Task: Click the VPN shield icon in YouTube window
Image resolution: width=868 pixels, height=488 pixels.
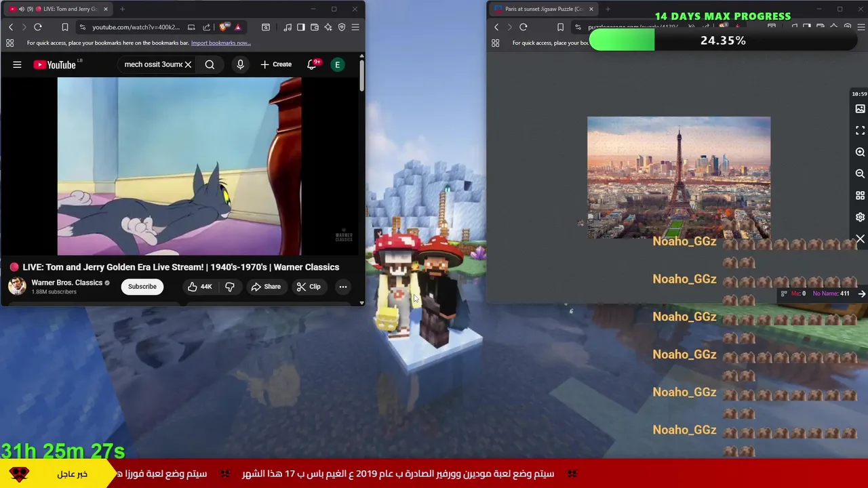Action: [x=342, y=27]
